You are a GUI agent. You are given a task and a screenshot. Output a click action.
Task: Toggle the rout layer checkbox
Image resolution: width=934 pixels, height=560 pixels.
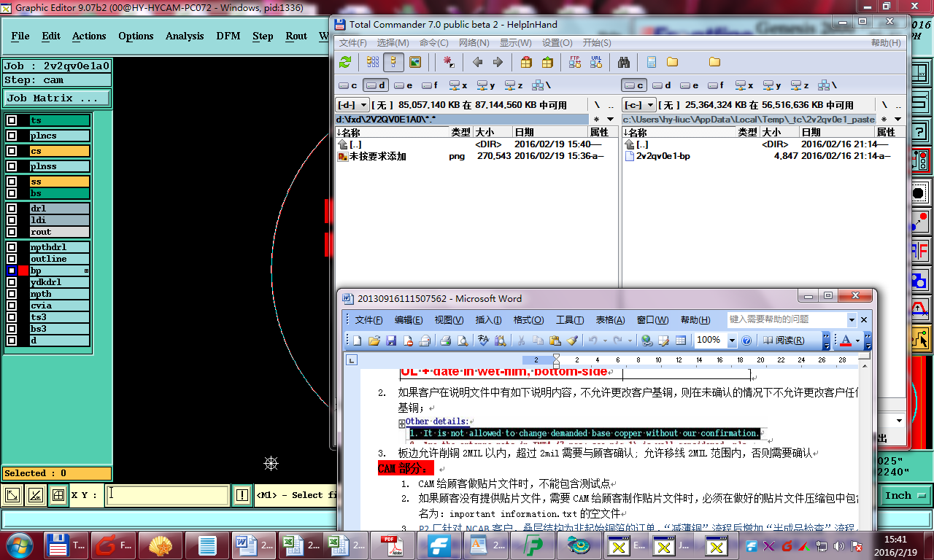pyautogui.click(x=12, y=232)
